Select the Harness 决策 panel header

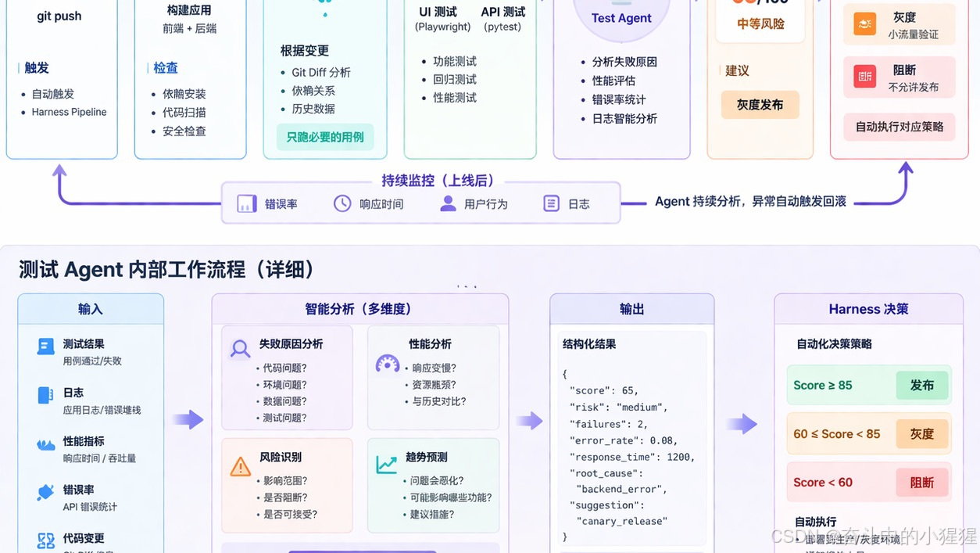click(x=869, y=309)
